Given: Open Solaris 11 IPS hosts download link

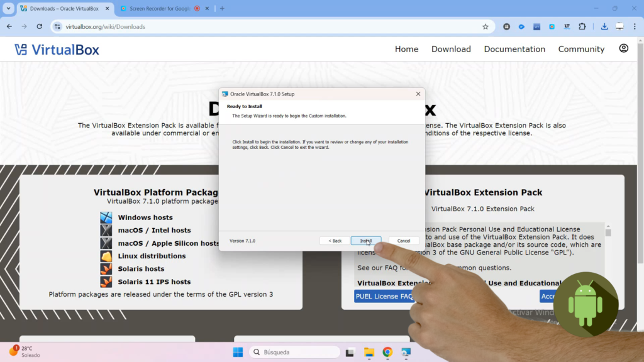Looking at the screenshot, I should (154, 282).
